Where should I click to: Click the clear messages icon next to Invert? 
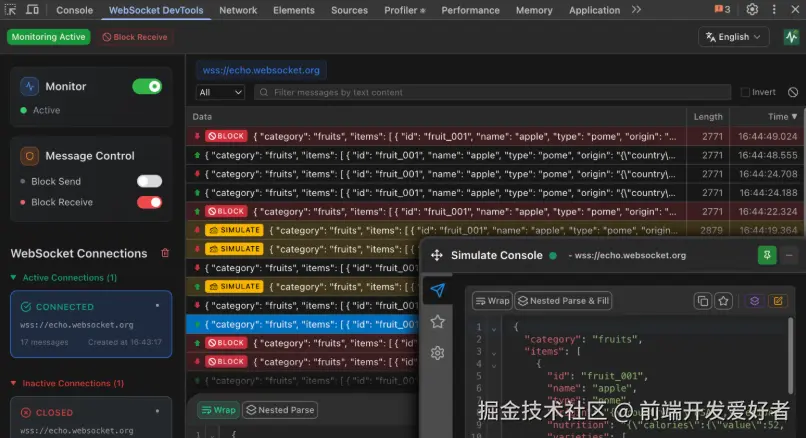point(793,93)
